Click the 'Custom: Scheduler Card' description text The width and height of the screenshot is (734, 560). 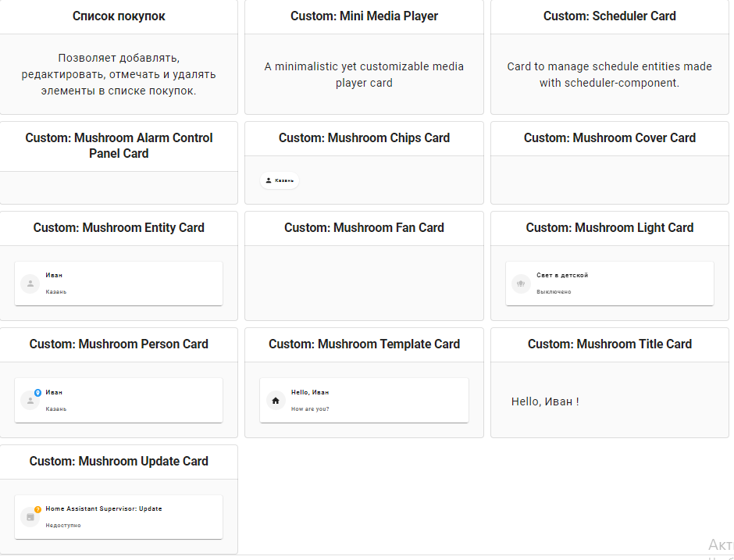(x=610, y=74)
